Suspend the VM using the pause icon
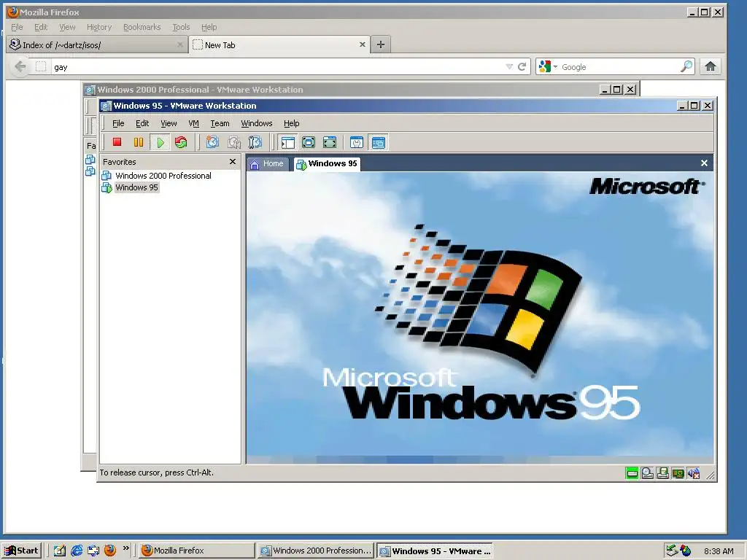 click(x=139, y=142)
